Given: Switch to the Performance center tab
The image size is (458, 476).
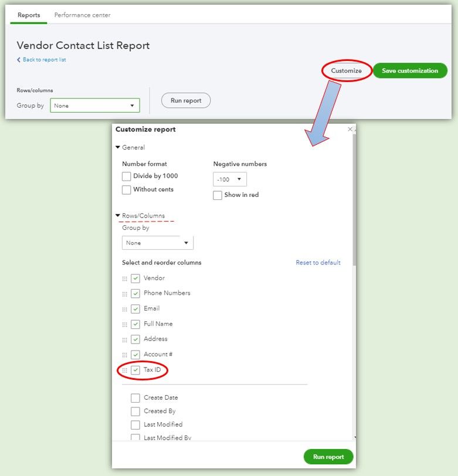Looking at the screenshot, I should [x=82, y=15].
